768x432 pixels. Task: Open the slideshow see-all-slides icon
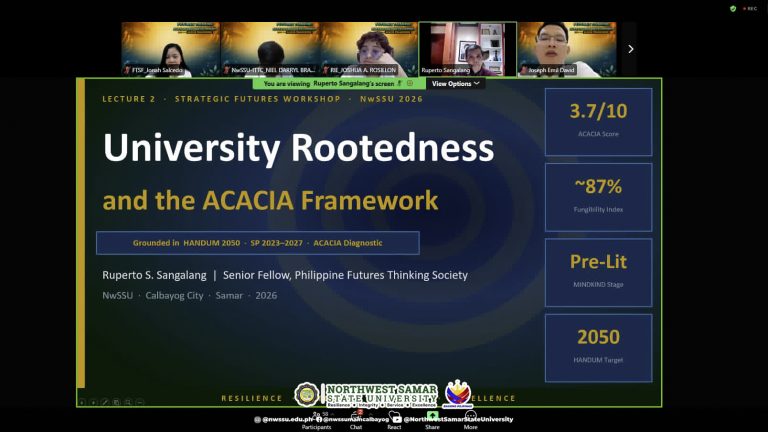pyautogui.click(x=117, y=402)
